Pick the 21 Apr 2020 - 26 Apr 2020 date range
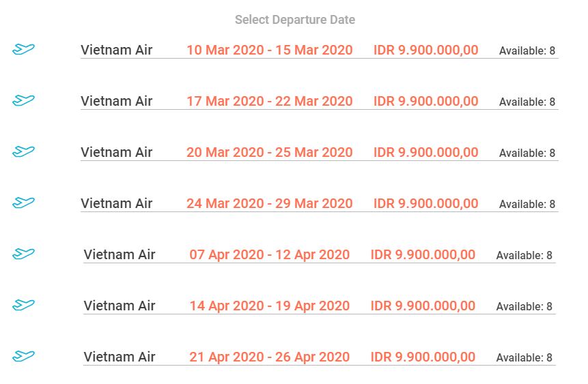This screenshot has width=588, height=384. point(270,357)
